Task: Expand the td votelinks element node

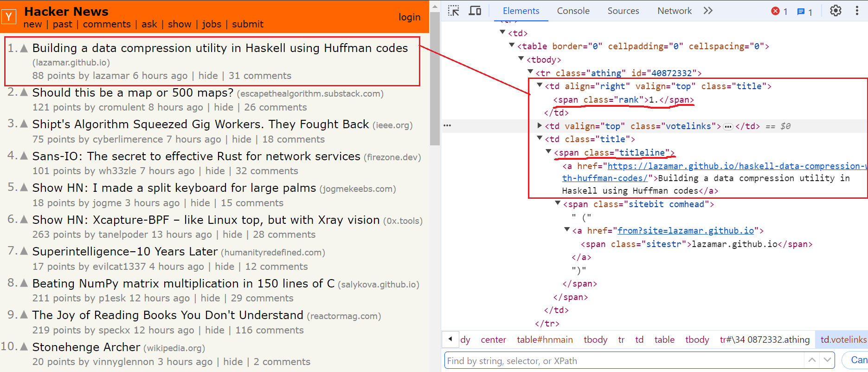Action: (x=540, y=126)
